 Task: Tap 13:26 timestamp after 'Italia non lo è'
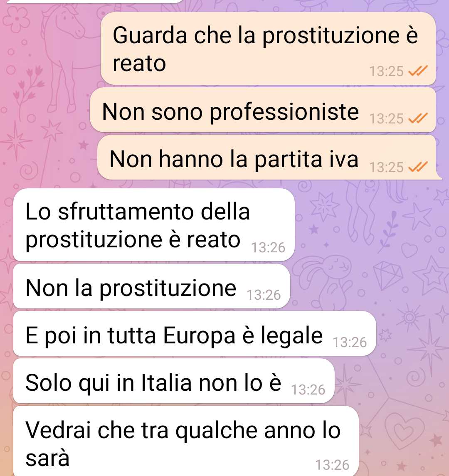pyautogui.click(x=308, y=390)
